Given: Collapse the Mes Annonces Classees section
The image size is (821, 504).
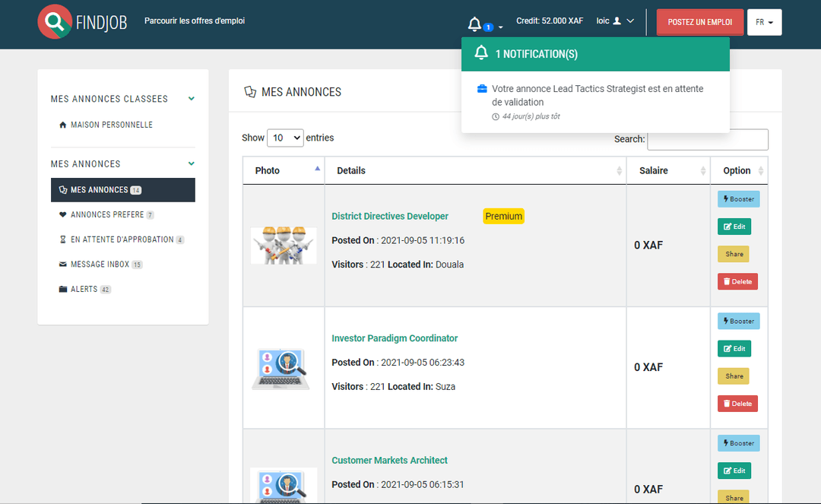Looking at the screenshot, I should pos(192,99).
